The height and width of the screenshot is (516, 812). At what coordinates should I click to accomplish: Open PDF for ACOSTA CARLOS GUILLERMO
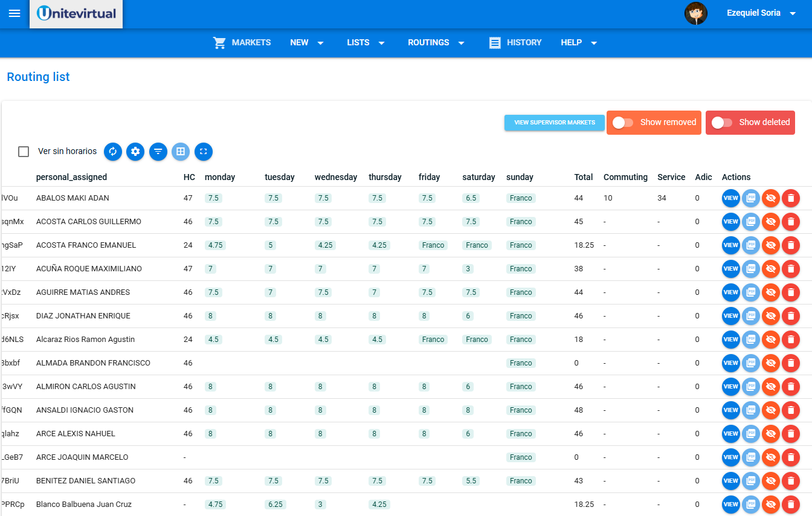coord(751,222)
